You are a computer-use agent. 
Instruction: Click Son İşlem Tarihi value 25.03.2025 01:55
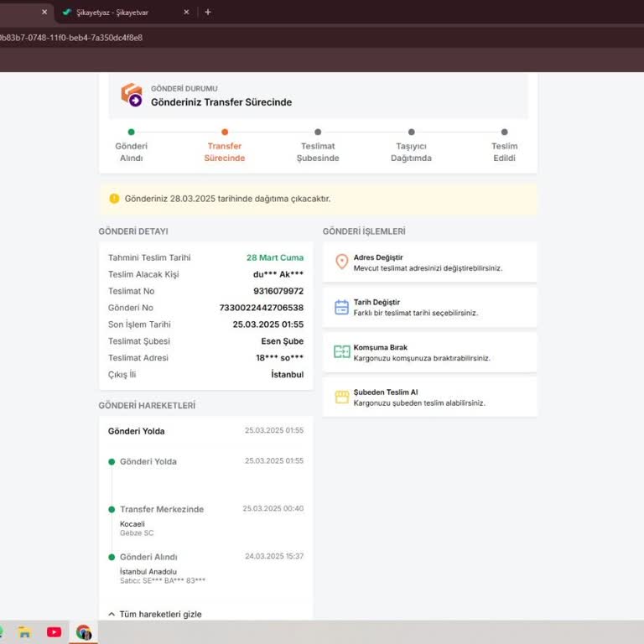(x=267, y=325)
